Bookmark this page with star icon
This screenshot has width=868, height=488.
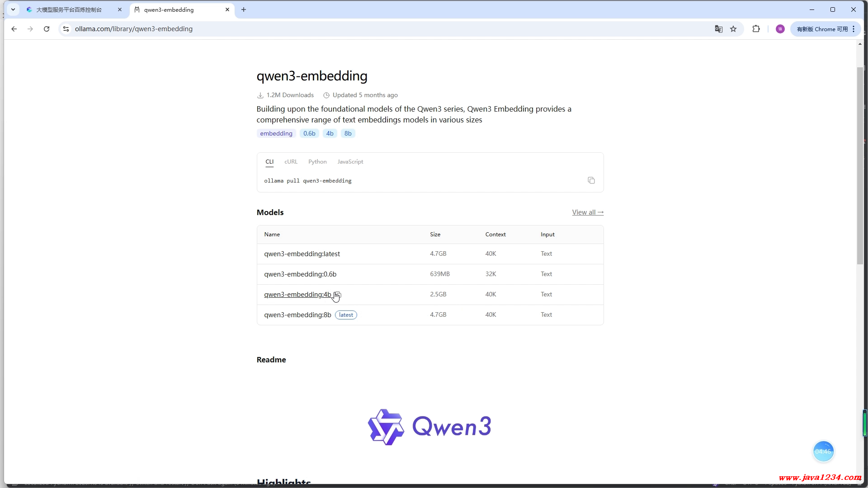[x=733, y=29]
